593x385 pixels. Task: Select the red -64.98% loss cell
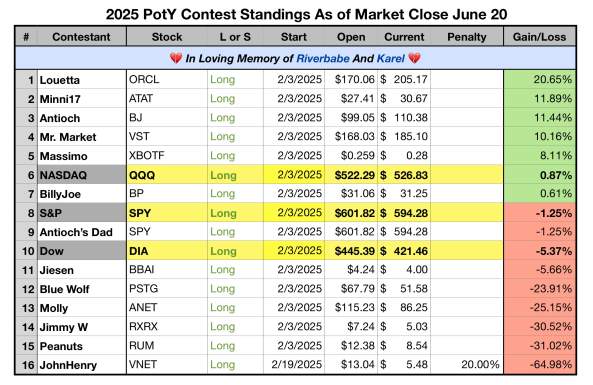pyautogui.click(x=539, y=365)
